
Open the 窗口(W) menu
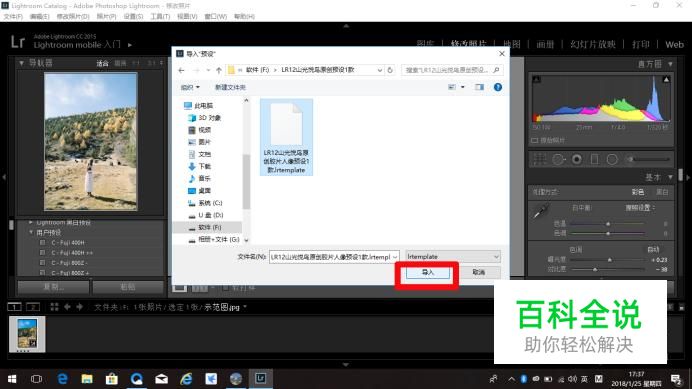pyautogui.click(x=215, y=16)
